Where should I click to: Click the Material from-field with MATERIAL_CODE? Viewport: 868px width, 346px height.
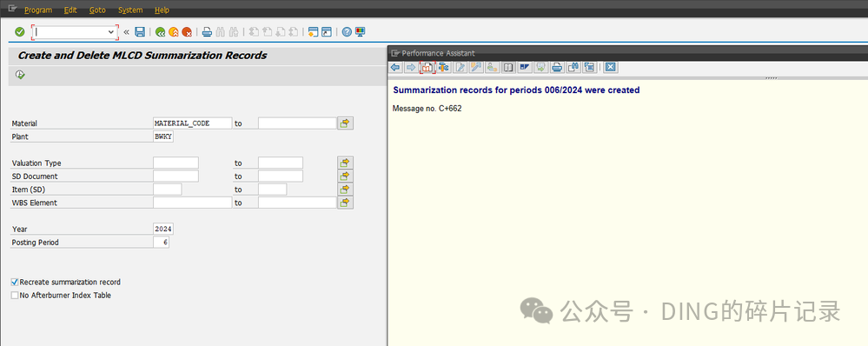pos(192,123)
